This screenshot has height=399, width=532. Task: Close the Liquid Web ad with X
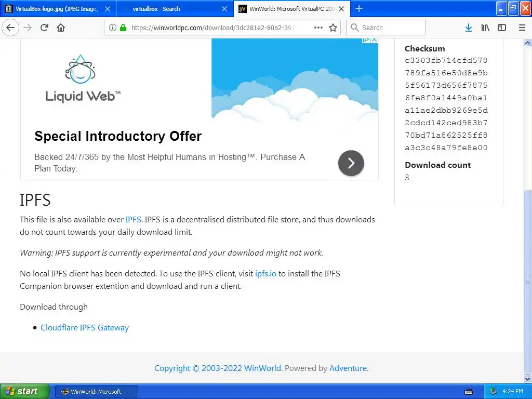point(374,39)
